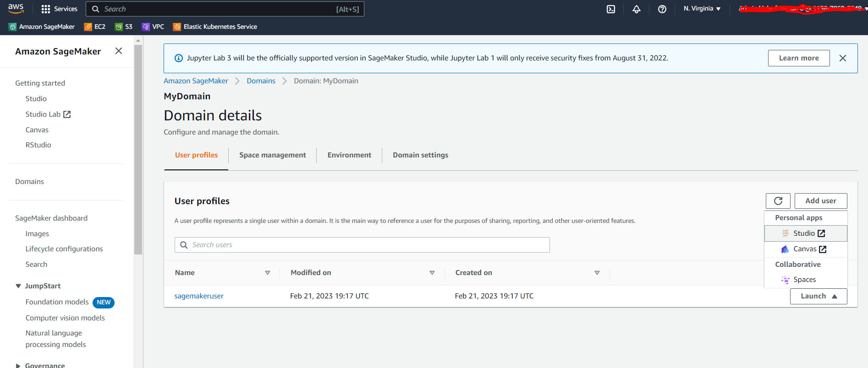Open the Elastic Kubernetes Service shortcut
The image size is (868, 368).
click(x=215, y=27)
